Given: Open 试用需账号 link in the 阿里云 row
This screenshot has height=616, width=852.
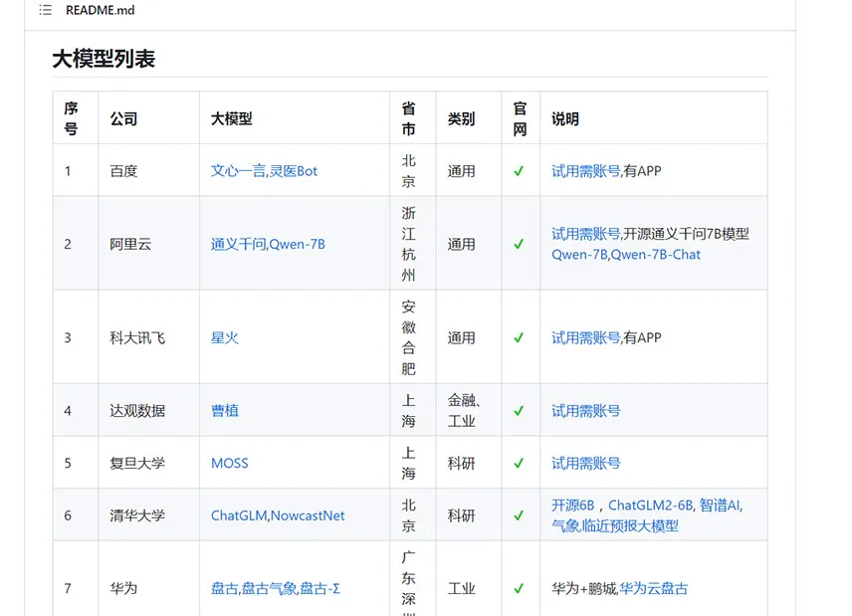Looking at the screenshot, I should coord(585,234).
